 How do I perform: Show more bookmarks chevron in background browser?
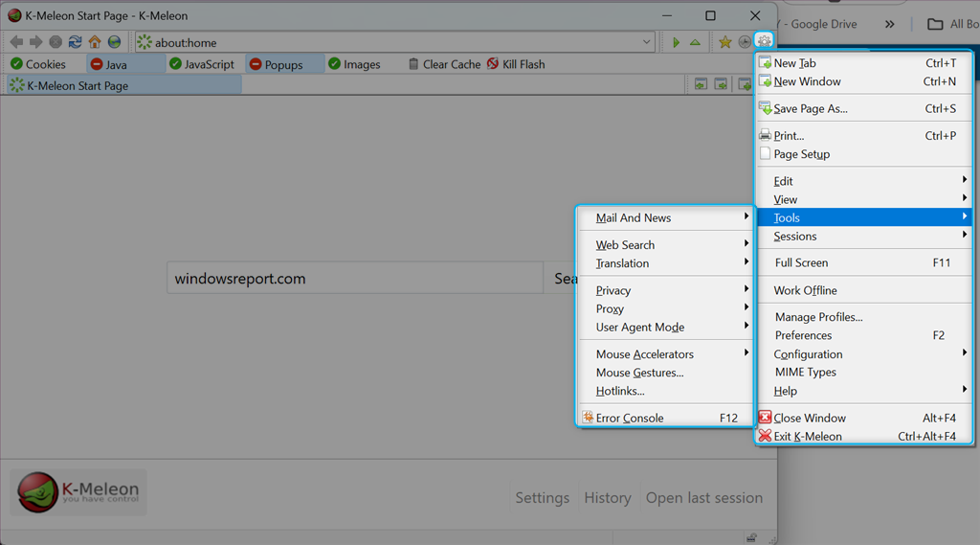[x=889, y=24]
